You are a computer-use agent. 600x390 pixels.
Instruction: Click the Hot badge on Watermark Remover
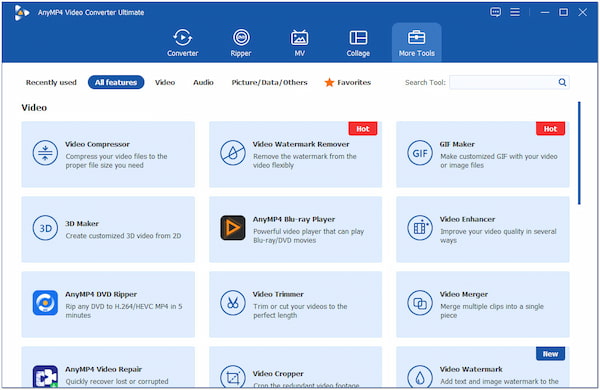363,129
